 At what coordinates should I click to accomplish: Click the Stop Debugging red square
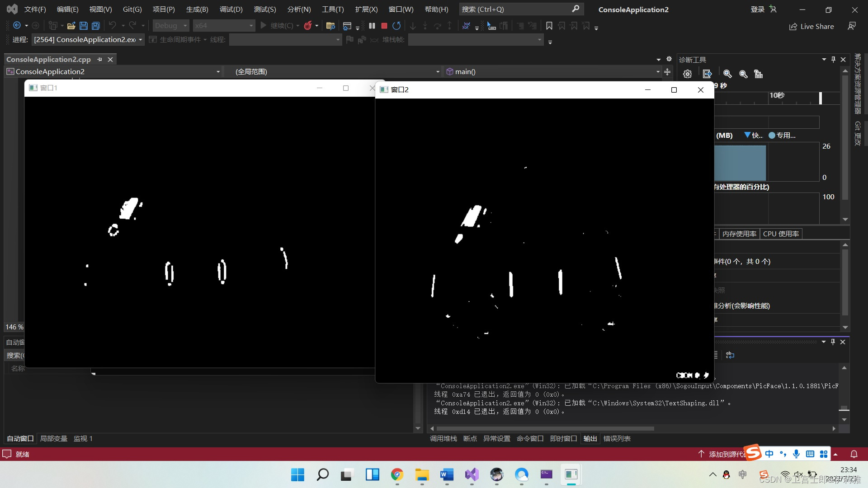[x=384, y=26]
